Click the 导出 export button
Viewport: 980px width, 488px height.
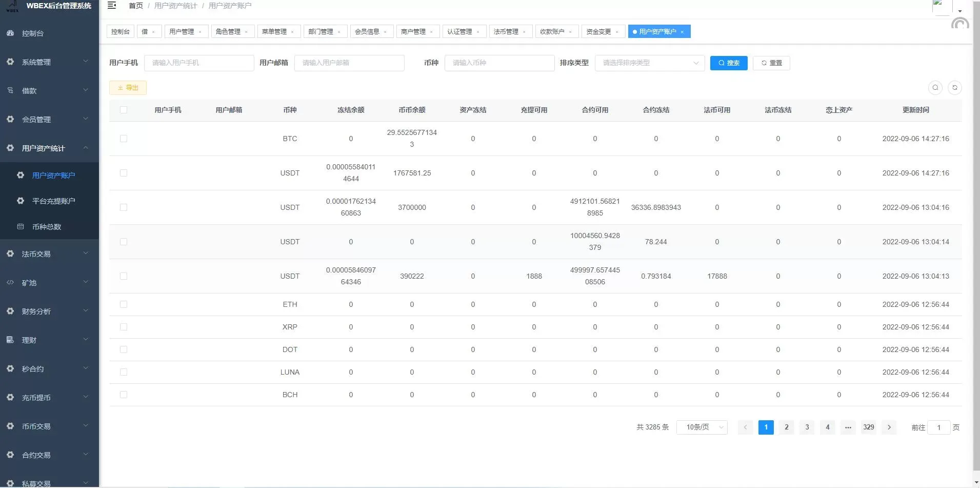(x=128, y=88)
